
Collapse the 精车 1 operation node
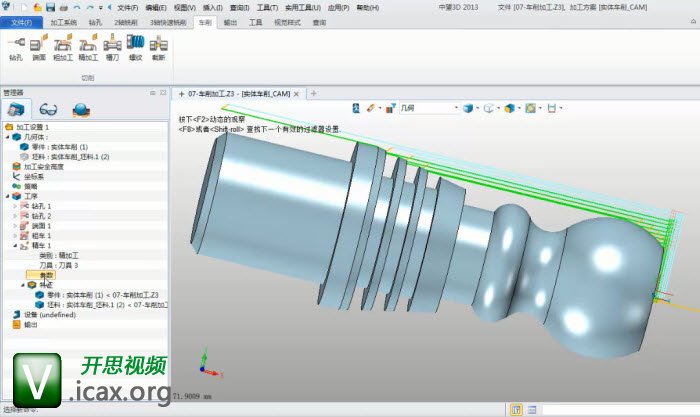pos(15,245)
